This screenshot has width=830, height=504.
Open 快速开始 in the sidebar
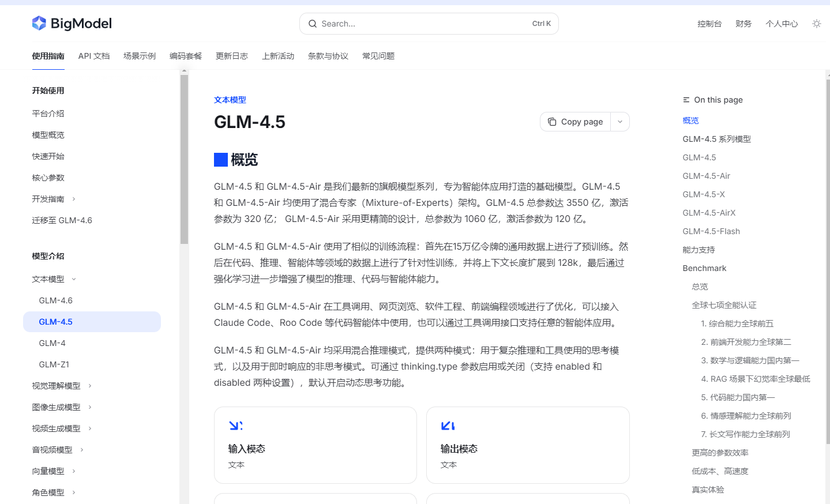pyautogui.click(x=48, y=156)
